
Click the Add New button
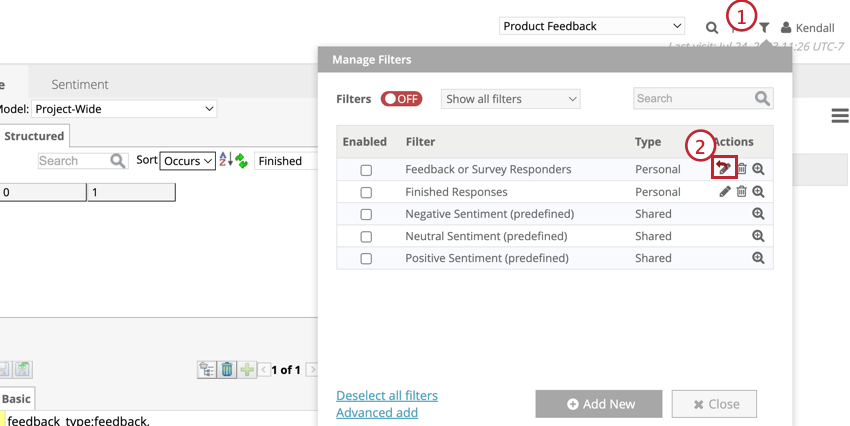(x=598, y=404)
